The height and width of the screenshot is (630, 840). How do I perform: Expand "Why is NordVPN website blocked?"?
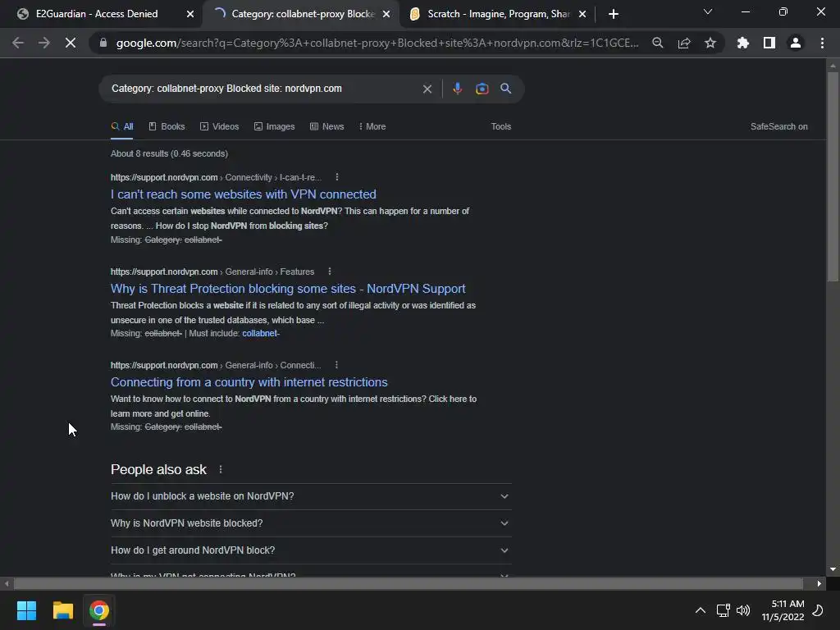coord(311,523)
